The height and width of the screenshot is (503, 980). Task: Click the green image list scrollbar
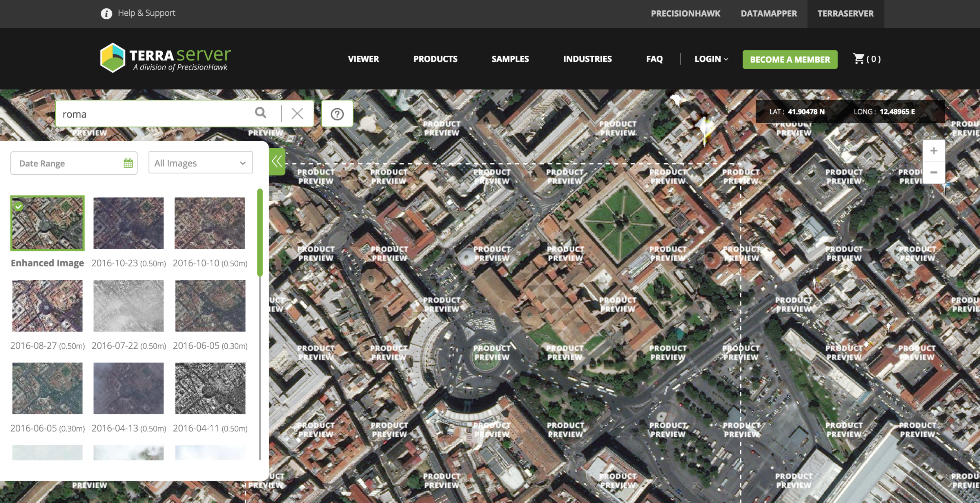click(260, 232)
